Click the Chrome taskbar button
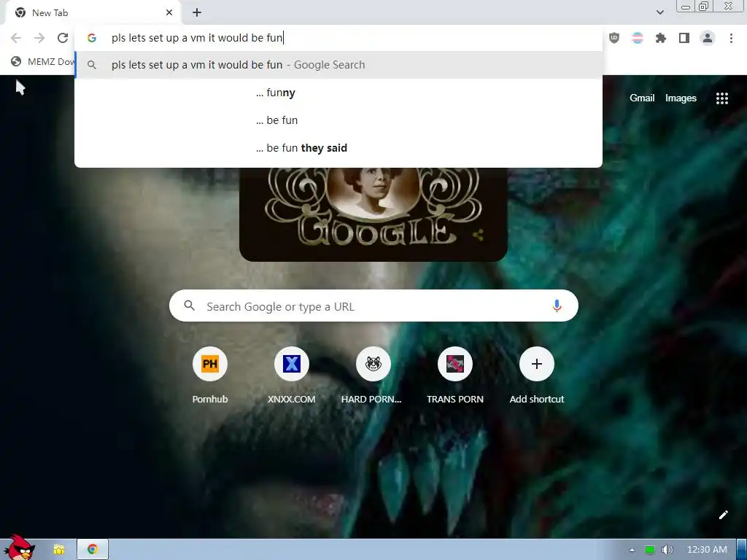Viewport: 747px width, 560px height. pyautogui.click(x=93, y=550)
